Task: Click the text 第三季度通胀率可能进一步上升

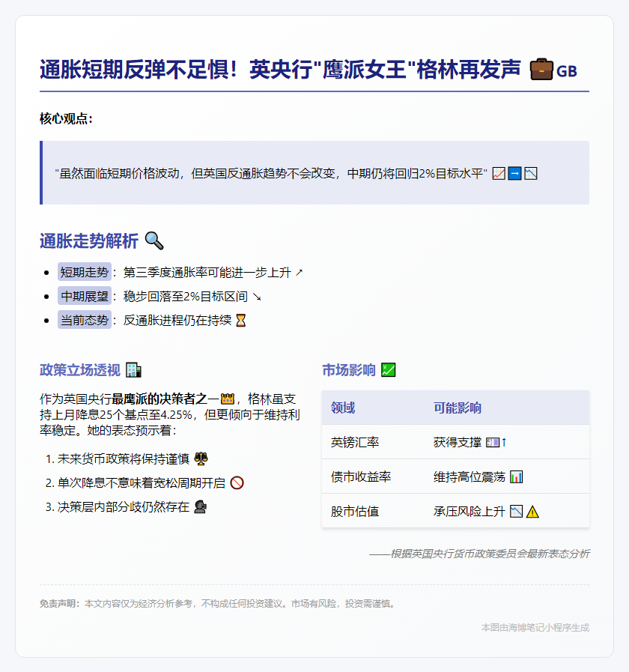Action: click(x=207, y=272)
